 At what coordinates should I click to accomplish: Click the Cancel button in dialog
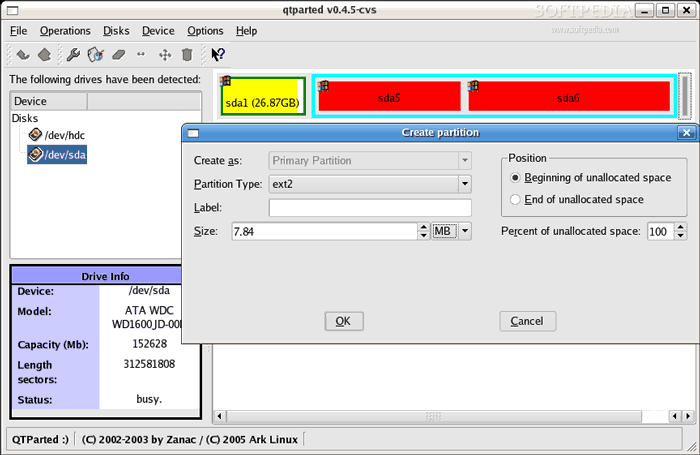(527, 321)
